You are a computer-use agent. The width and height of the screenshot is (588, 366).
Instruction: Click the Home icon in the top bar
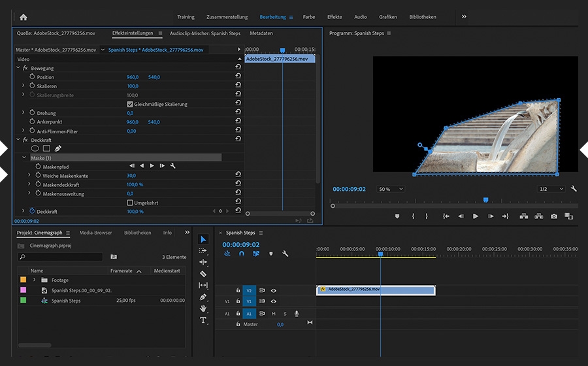[x=24, y=17]
